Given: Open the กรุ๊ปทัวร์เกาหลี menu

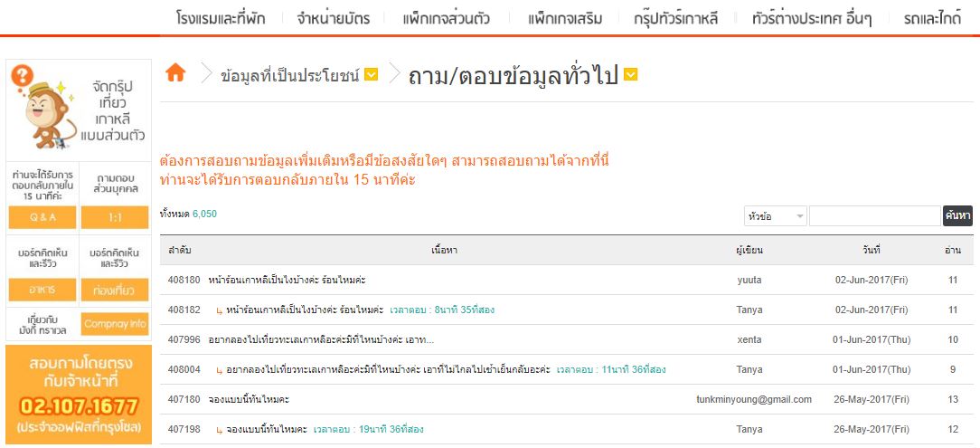Looking at the screenshot, I should [x=675, y=18].
